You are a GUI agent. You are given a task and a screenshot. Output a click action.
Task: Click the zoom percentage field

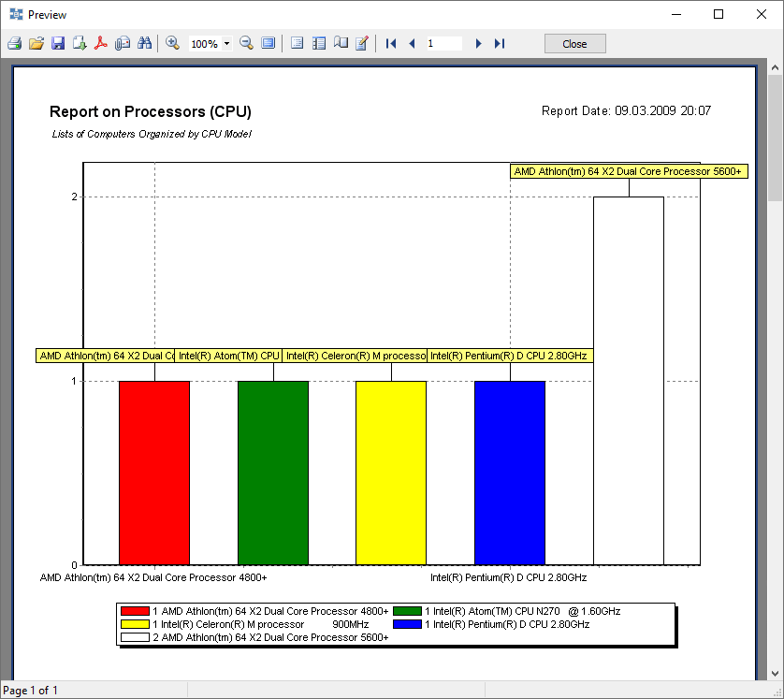(205, 43)
